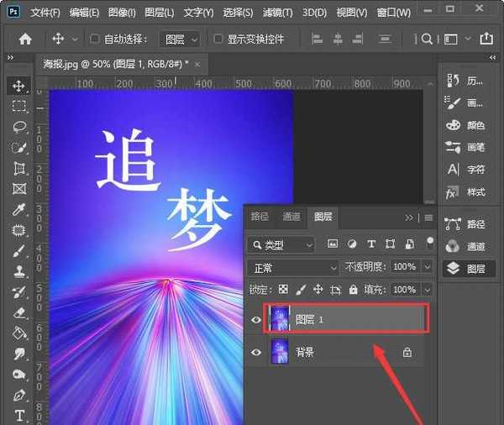Select the Clone Stamp tool
This screenshot has height=425, width=504.
(x=18, y=270)
